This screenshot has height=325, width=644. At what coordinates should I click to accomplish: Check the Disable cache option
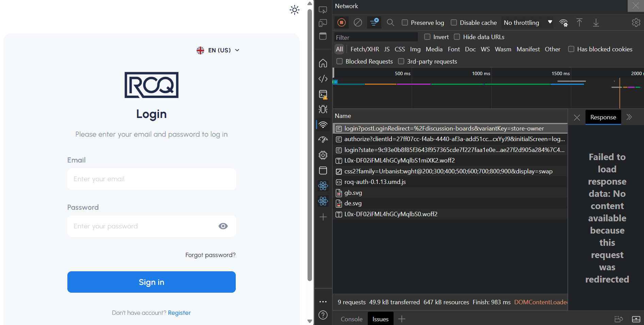pyautogui.click(x=454, y=22)
